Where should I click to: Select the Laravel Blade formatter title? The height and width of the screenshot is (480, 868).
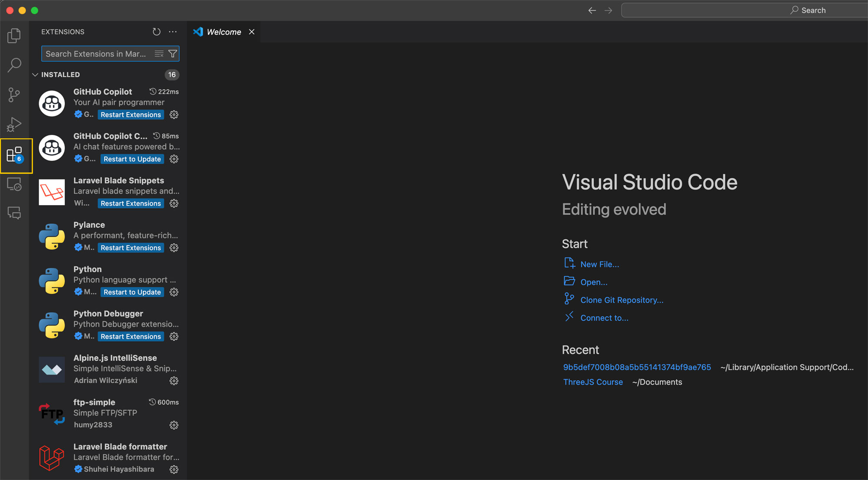click(120, 447)
